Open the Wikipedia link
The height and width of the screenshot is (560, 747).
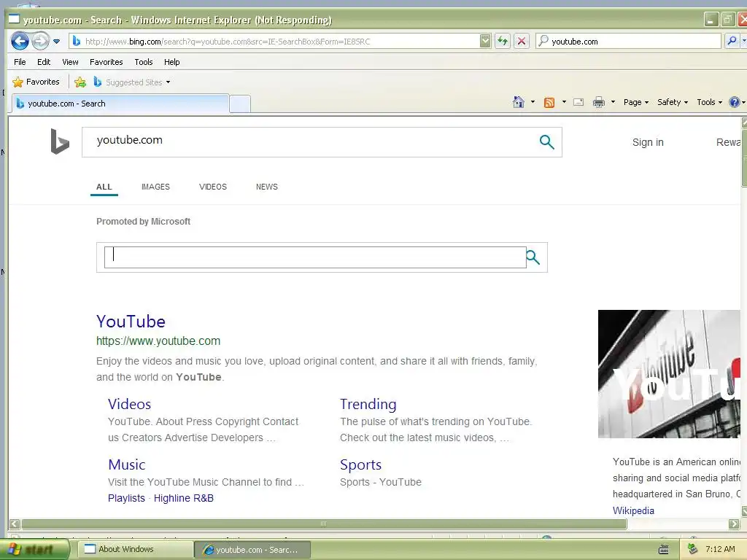coord(633,510)
